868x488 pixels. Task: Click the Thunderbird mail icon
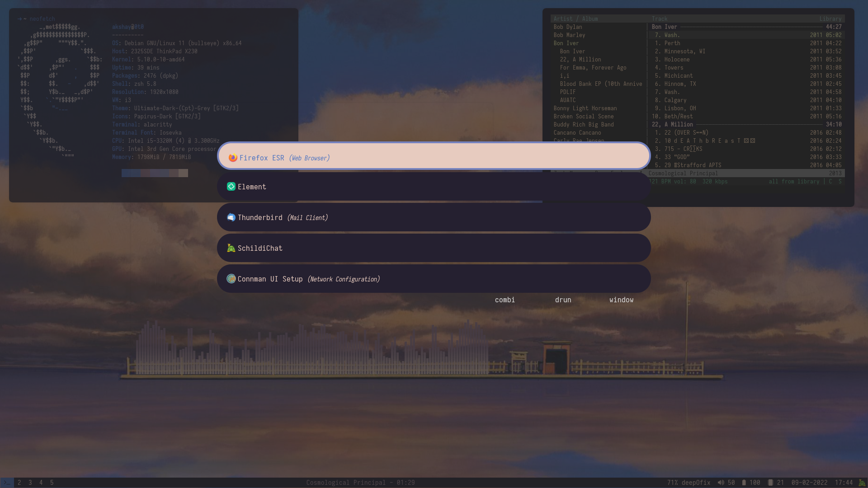pyautogui.click(x=231, y=217)
